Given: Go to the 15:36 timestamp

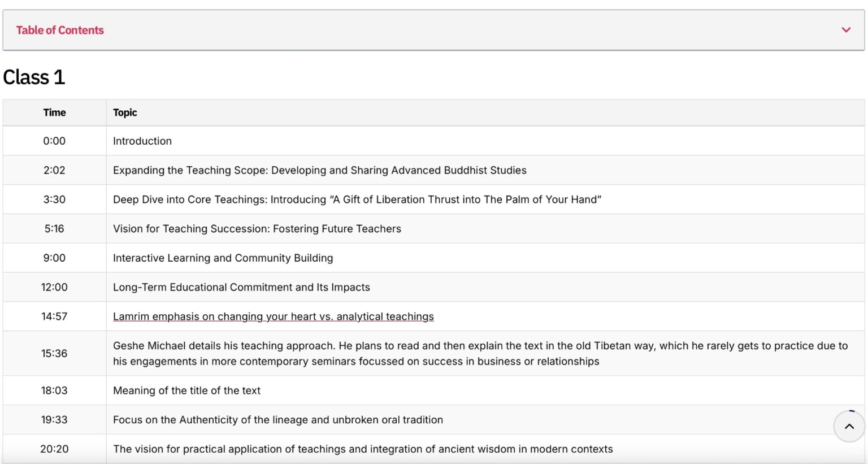Looking at the screenshot, I should click(x=54, y=353).
